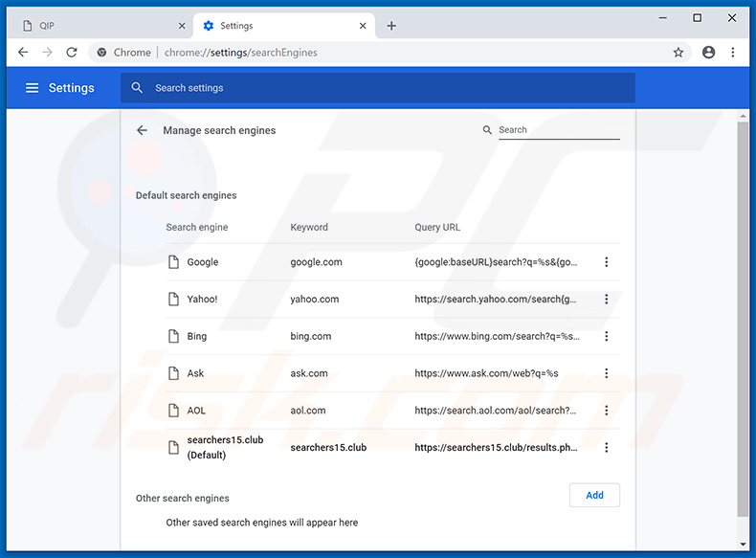Click the aol.com keyword
Screen dimensions: 756x558
(x=307, y=411)
